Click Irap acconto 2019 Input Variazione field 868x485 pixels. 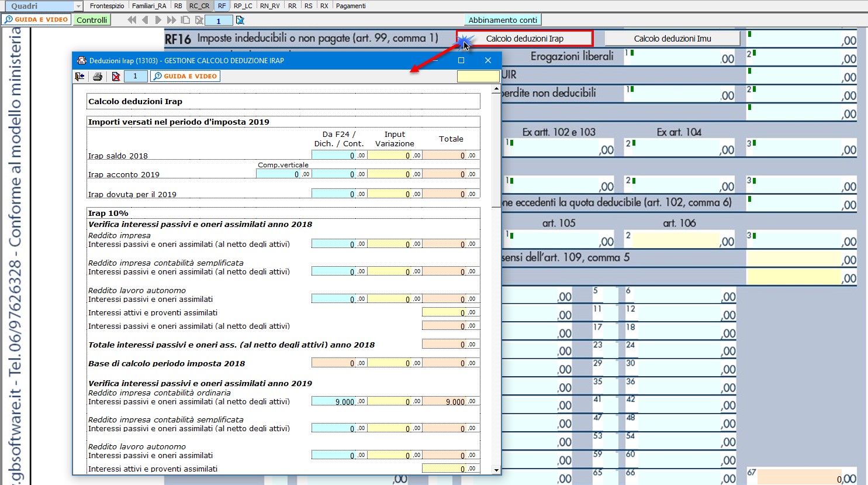tap(395, 174)
